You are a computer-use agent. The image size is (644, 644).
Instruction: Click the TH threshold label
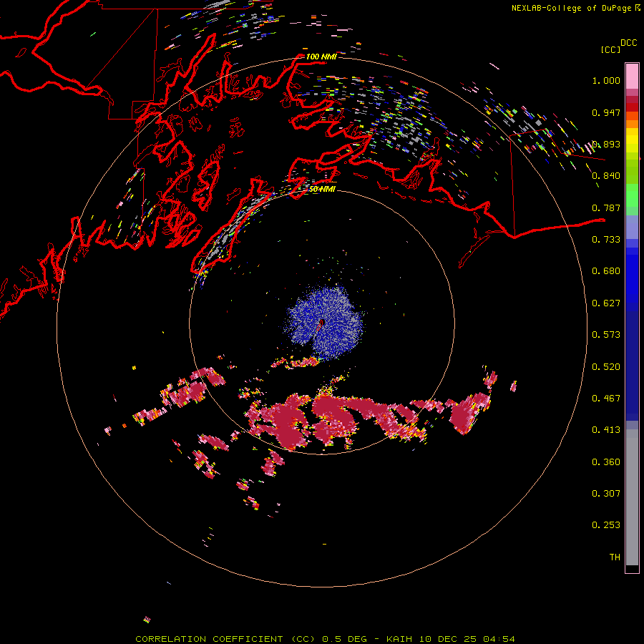tap(615, 557)
